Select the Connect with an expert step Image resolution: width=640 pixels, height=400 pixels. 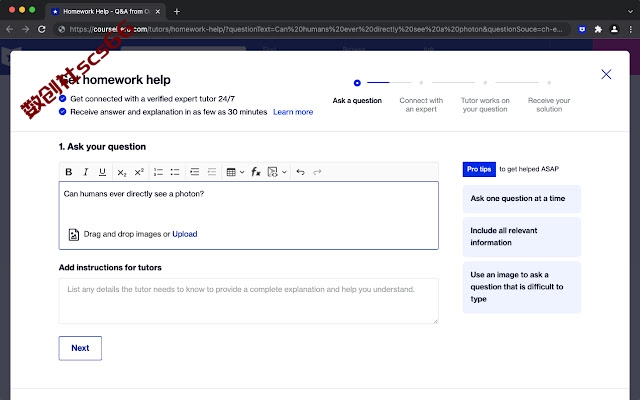(421, 104)
